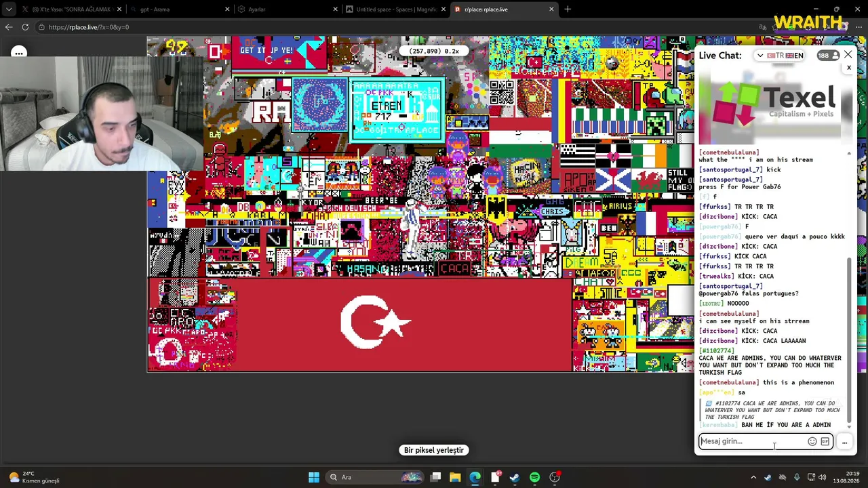868x488 pixels.
Task: Click the taskbar Ara search box
Action: (x=373, y=477)
